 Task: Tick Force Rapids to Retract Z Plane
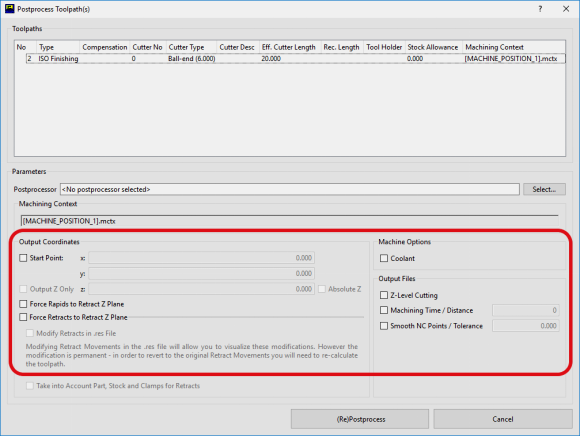(23, 304)
